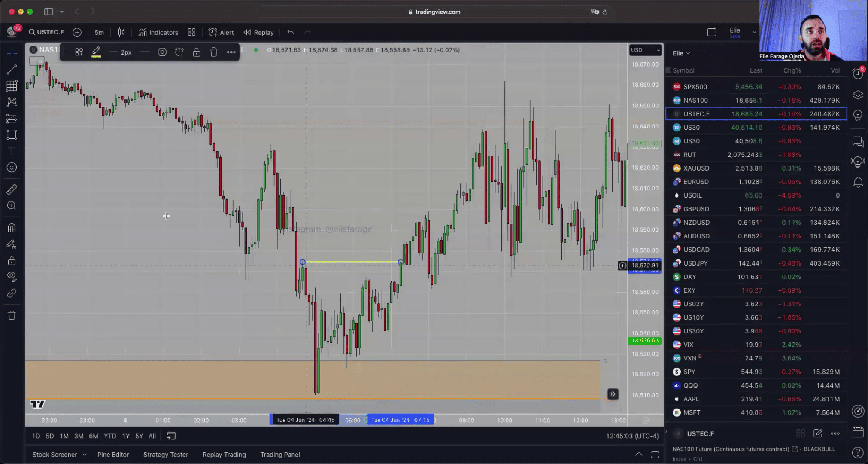Viewport: 868px width, 464px height.
Task: Set chart range to 1D
Action: (36, 436)
